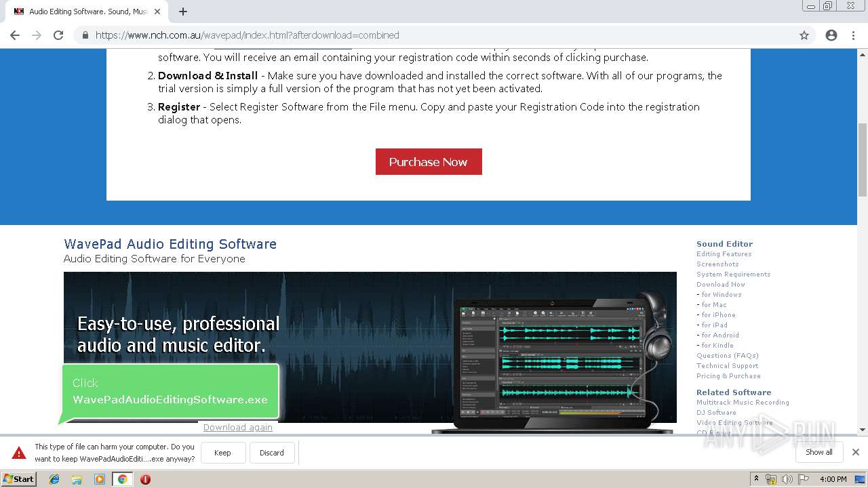The width and height of the screenshot is (868, 488).
Task: Open the red Opera-style taskbar icon
Action: coord(145,479)
